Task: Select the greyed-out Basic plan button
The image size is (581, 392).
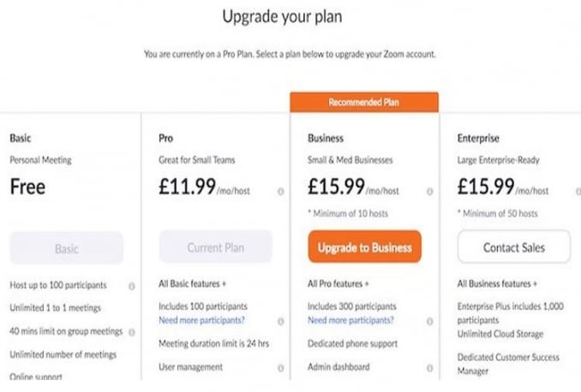Action: [x=67, y=248]
